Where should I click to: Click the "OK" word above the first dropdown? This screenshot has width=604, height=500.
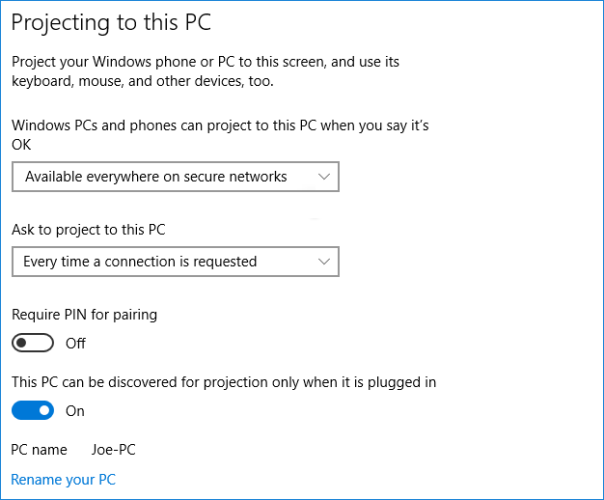point(23,144)
